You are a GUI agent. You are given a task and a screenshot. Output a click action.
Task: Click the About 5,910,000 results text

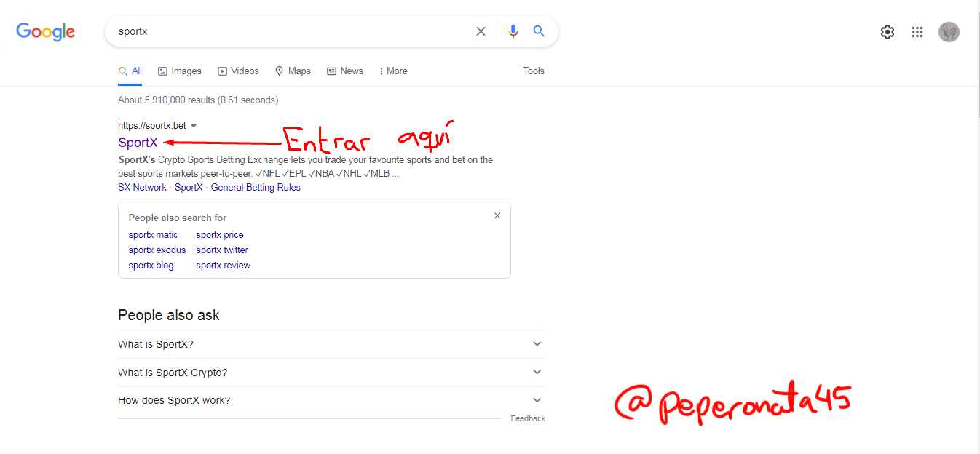[x=198, y=100]
